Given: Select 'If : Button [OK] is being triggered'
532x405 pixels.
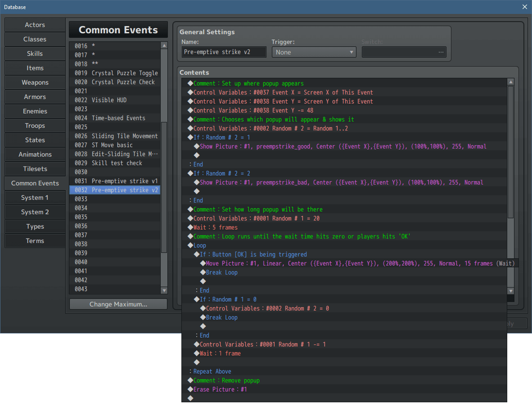Looking at the screenshot, I should [x=344, y=254].
